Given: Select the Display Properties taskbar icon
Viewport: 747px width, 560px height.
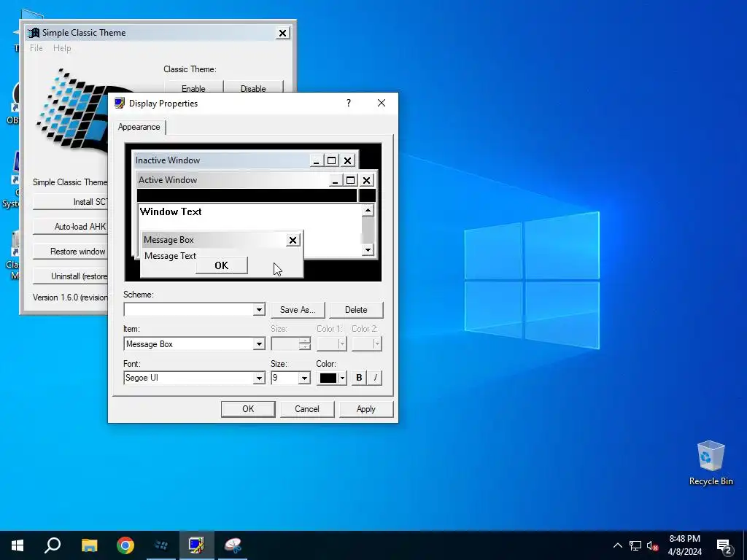Looking at the screenshot, I should (x=197, y=545).
